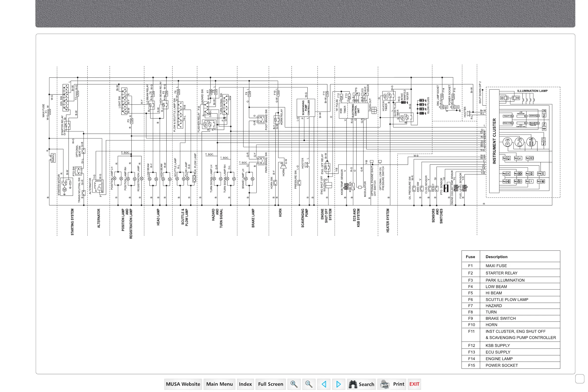Click ILLUMINATION LAMP label
Viewport: 588px width, 392px height.
[532, 91]
